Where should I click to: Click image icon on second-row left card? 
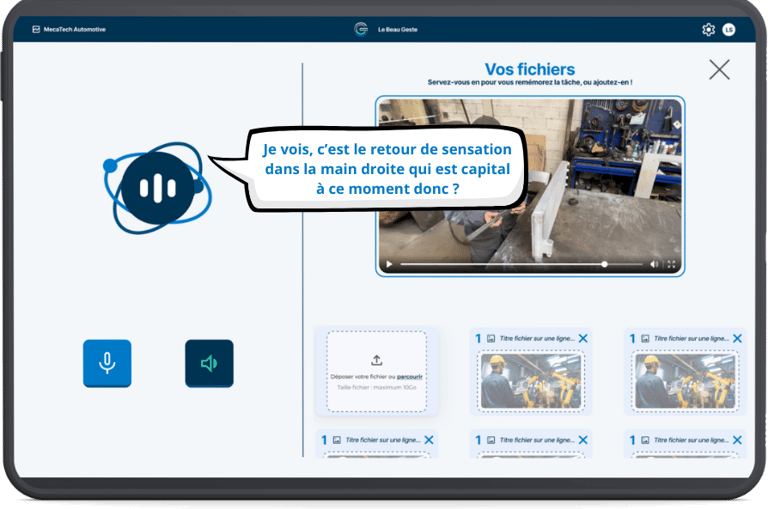337,440
